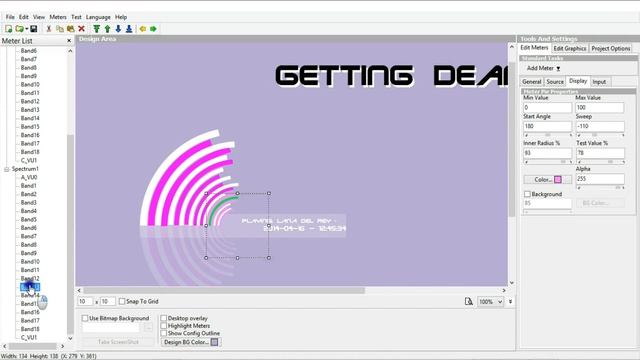This screenshot has height=360, width=640.
Task: Click the Alpha input field
Action: pyautogui.click(x=600, y=179)
